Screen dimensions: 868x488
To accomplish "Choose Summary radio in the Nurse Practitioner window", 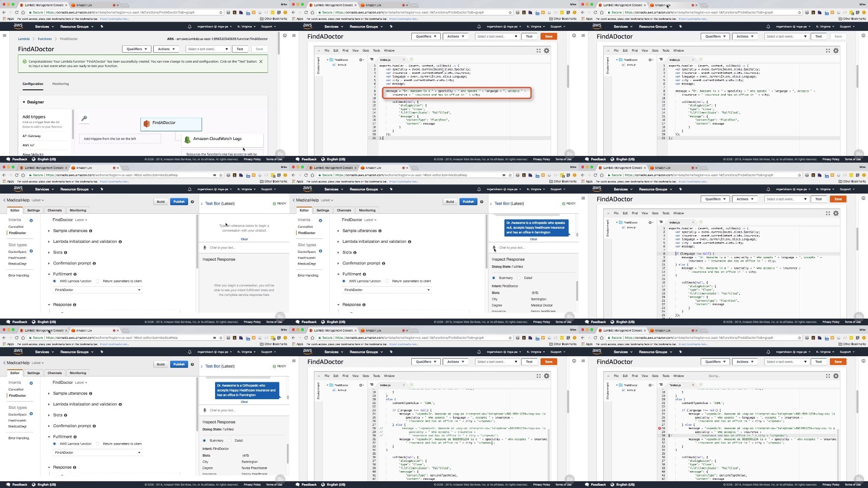I will coord(204,441).
